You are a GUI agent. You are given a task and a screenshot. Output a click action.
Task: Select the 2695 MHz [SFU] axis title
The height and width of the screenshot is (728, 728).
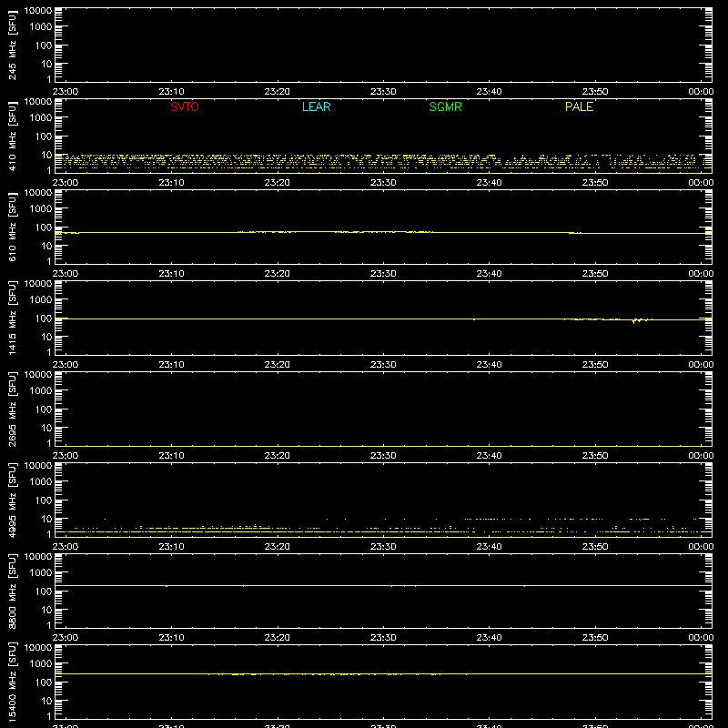pyautogui.click(x=13, y=409)
